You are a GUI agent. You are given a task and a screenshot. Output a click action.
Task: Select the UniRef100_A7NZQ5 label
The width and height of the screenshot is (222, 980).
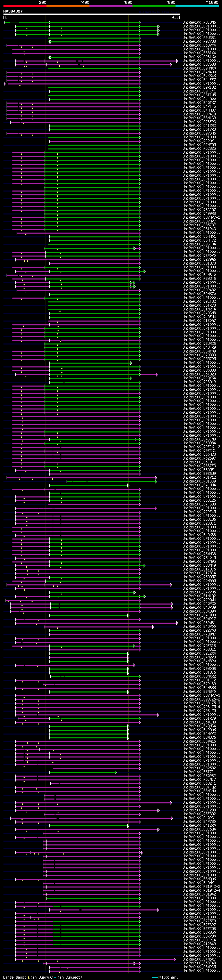point(199,145)
